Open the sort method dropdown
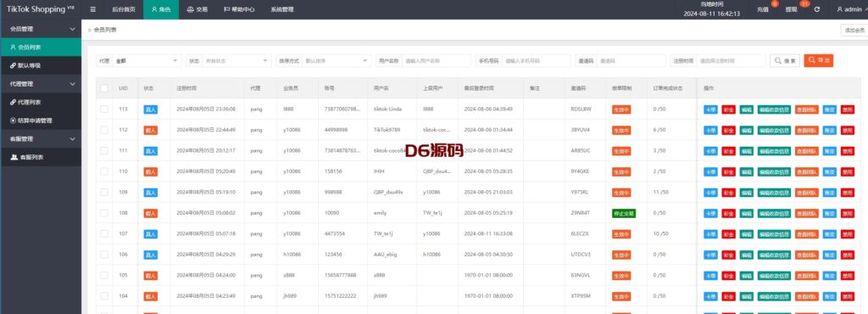868x314 pixels. tap(337, 61)
